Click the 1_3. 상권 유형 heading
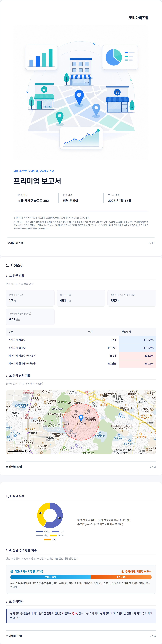162x644 pixels. coord(15,496)
